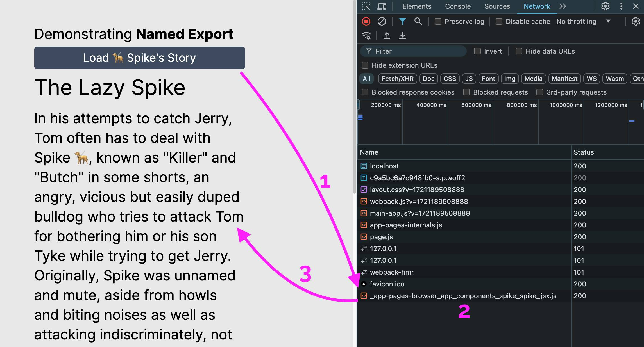Select the first 127.0.0.1 websocket row
The height and width of the screenshot is (347, 644).
[501, 248]
